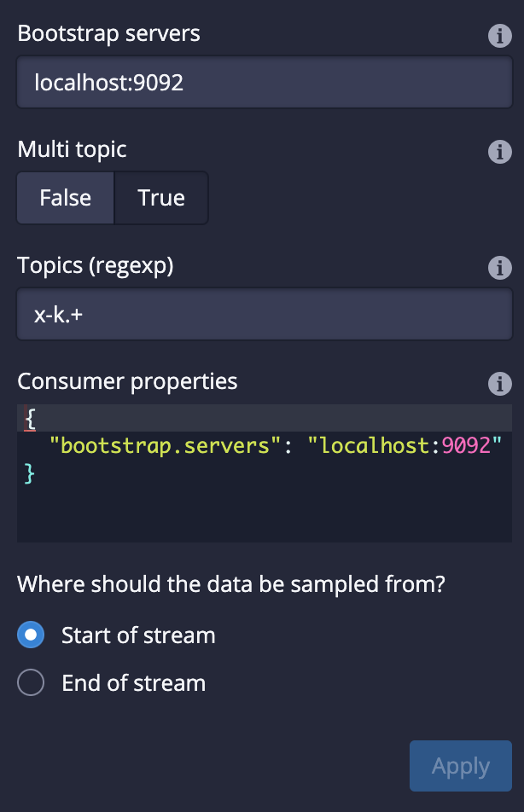The image size is (524, 812).
Task: Enable Multi topic by choosing True
Action: click(161, 198)
